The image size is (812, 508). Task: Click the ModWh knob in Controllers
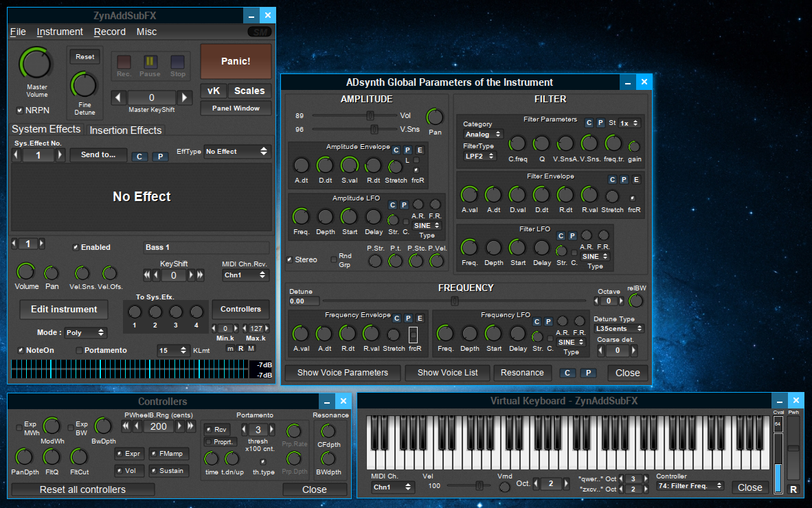[x=52, y=426]
